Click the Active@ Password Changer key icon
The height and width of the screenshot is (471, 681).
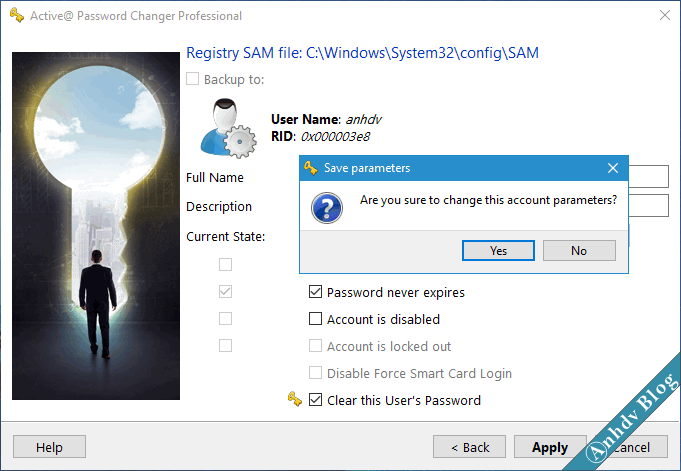(17, 15)
